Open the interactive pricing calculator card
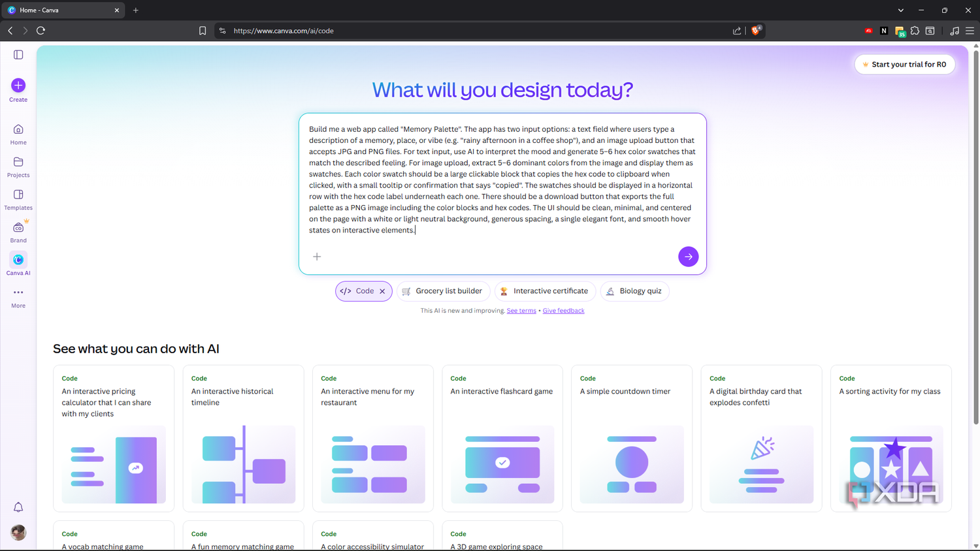980x551 pixels. coord(114,438)
